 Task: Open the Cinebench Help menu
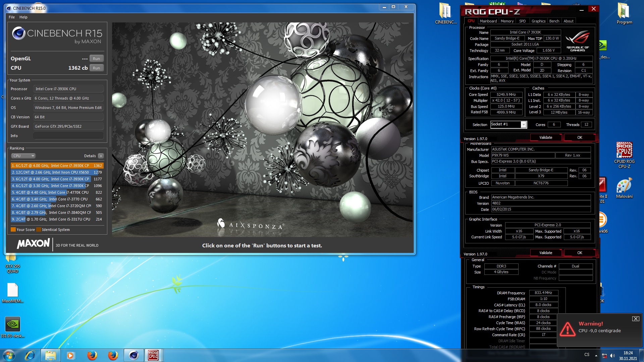pos(23,17)
